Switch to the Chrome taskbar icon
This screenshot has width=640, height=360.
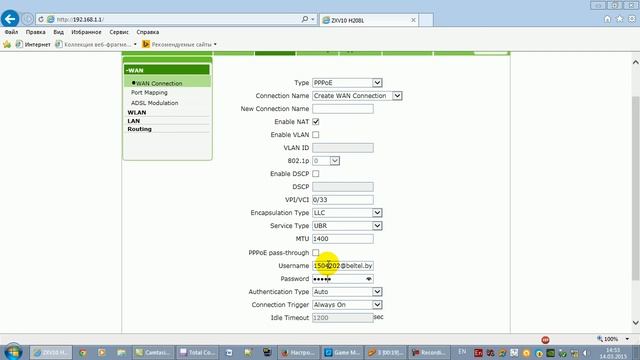(x=83, y=352)
